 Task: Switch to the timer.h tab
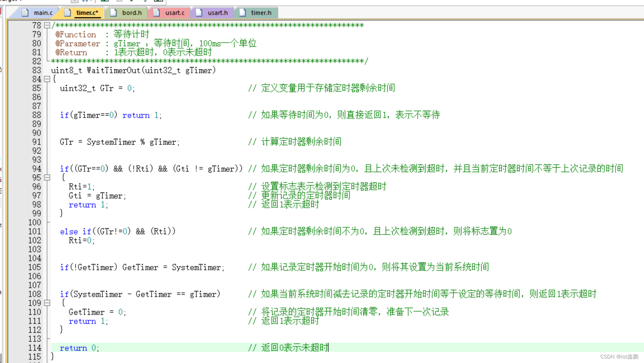[256, 13]
